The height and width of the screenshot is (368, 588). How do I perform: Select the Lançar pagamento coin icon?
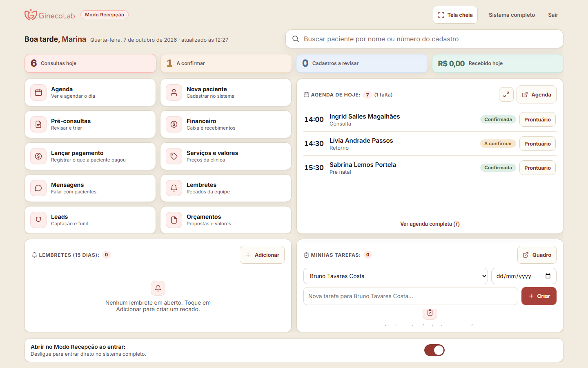[38, 156]
